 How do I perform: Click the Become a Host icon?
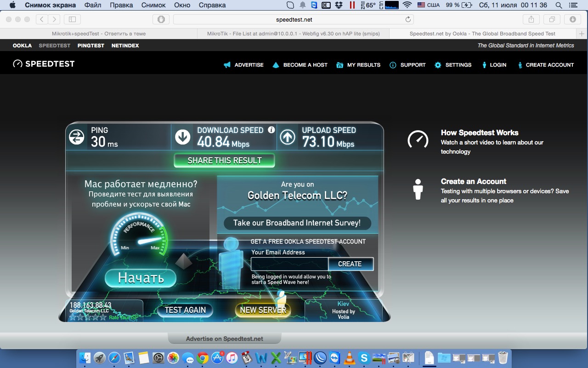tap(276, 65)
